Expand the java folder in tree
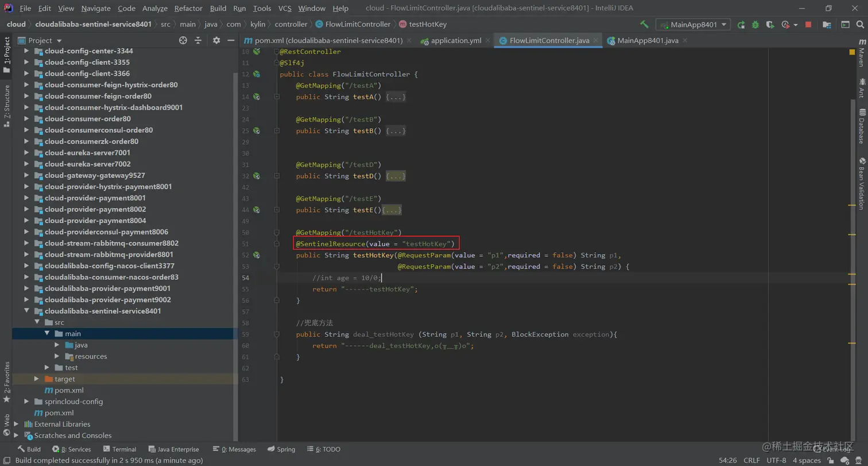The width and height of the screenshot is (868, 466). [57, 345]
